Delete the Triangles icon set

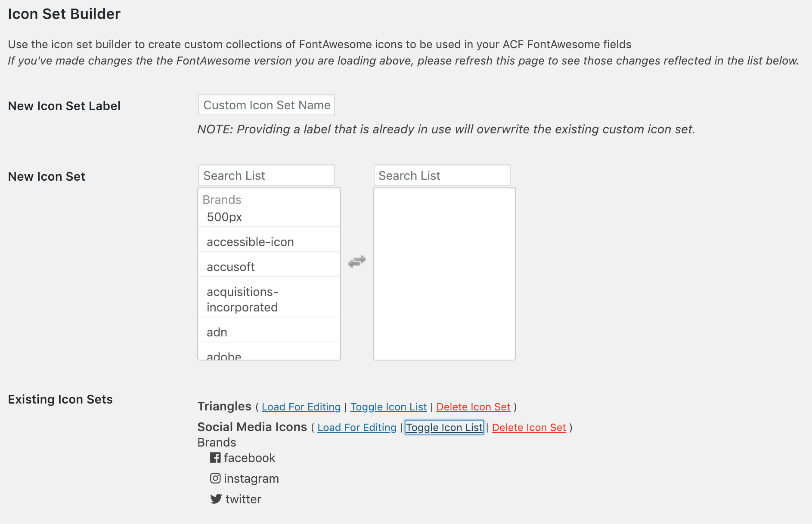(473, 407)
